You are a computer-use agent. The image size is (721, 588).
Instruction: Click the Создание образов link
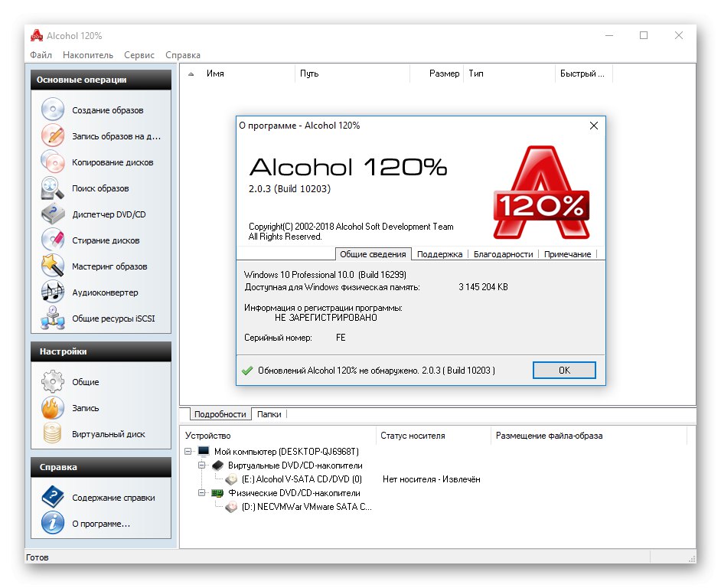pyautogui.click(x=108, y=110)
